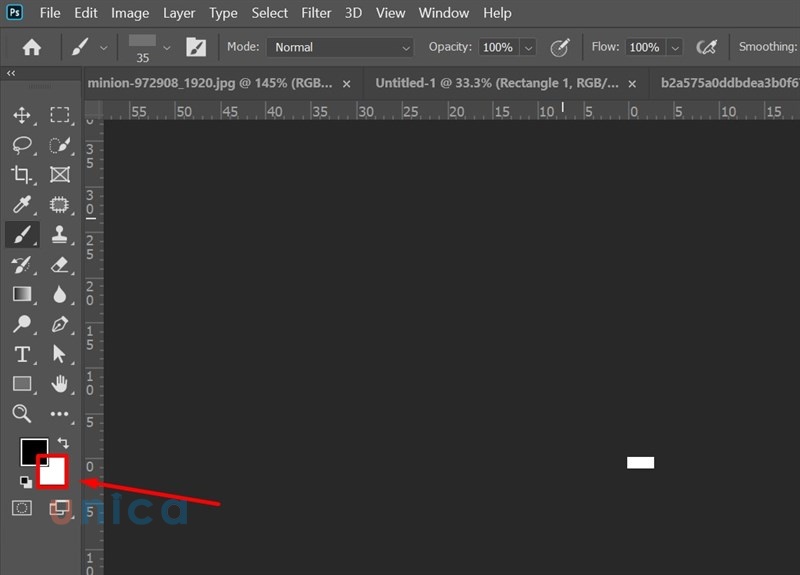This screenshot has width=800, height=575.
Task: Open the Edit menu
Action: coord(86,13)
